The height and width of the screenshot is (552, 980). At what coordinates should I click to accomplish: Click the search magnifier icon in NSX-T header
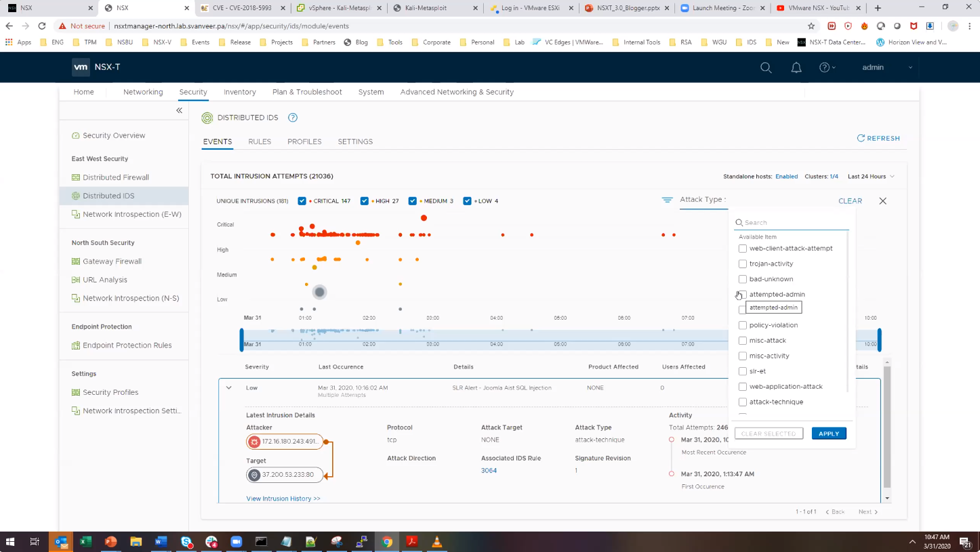(766, 68)
